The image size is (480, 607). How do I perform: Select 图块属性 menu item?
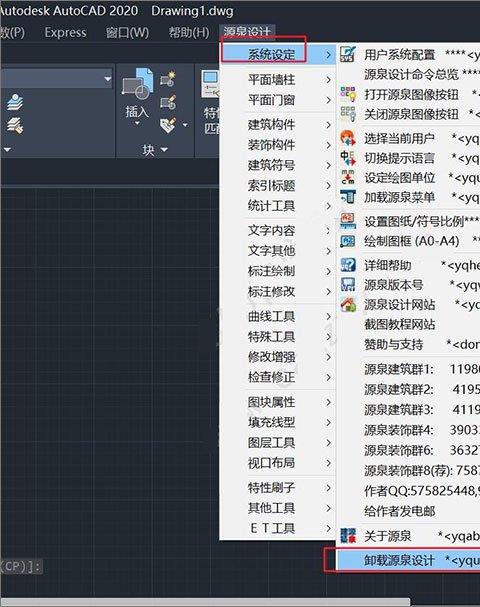click(x=278, y=402)
